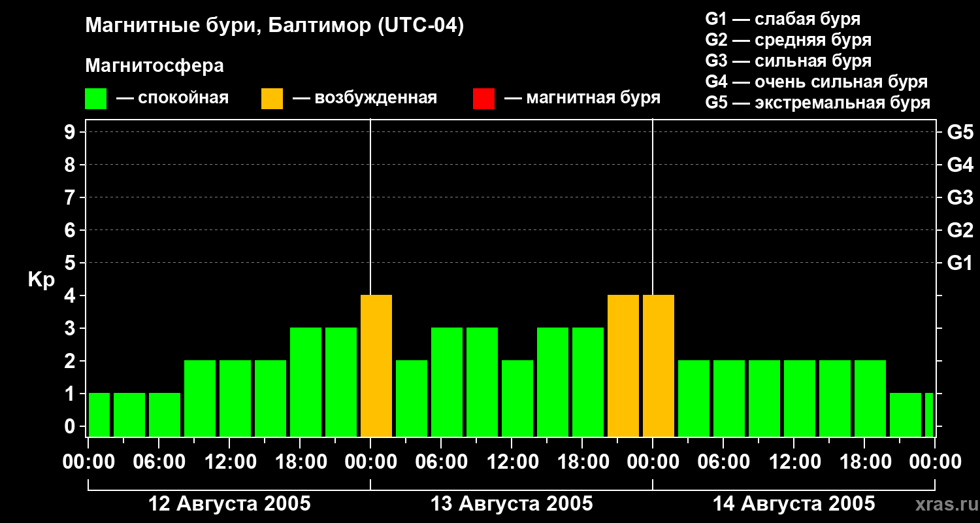Select the "13 Августа 2005" date label

point(512,504)
